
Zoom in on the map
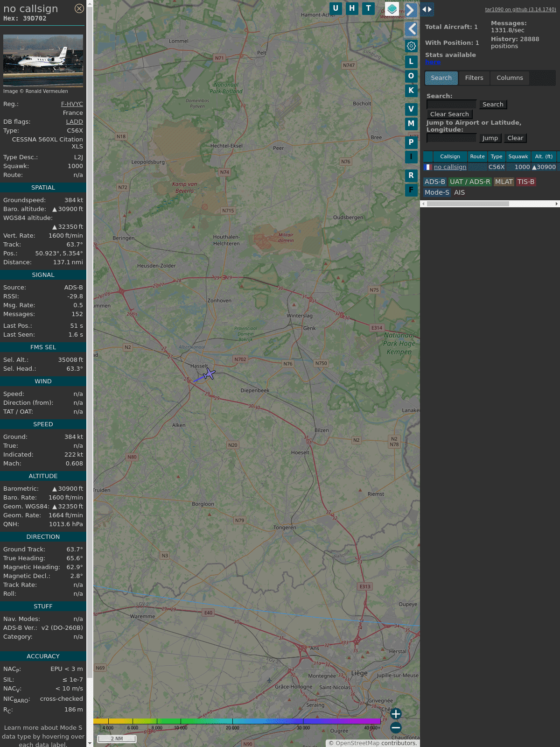(396, 714)
